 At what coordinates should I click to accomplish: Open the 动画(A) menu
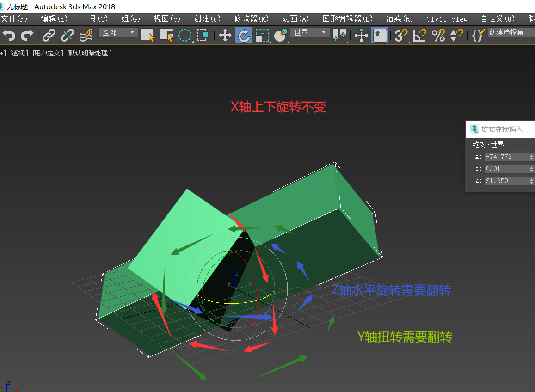pyautogui.click(x=295, y=19)
